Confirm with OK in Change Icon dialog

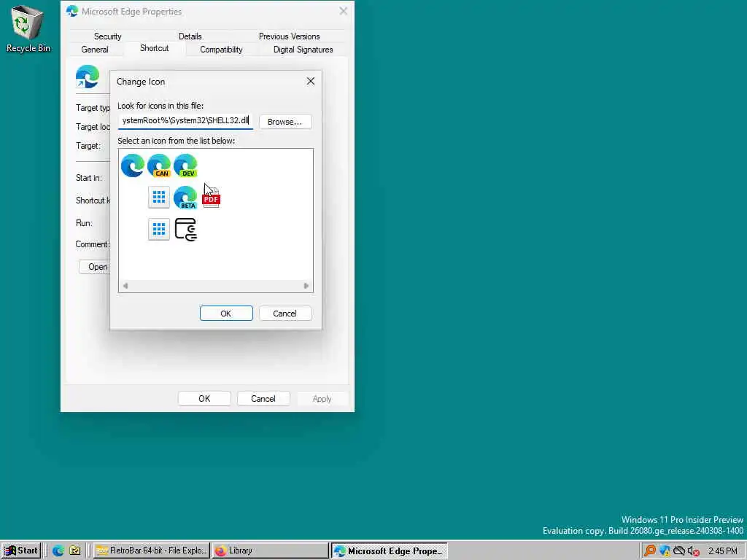tap(226, 314)
